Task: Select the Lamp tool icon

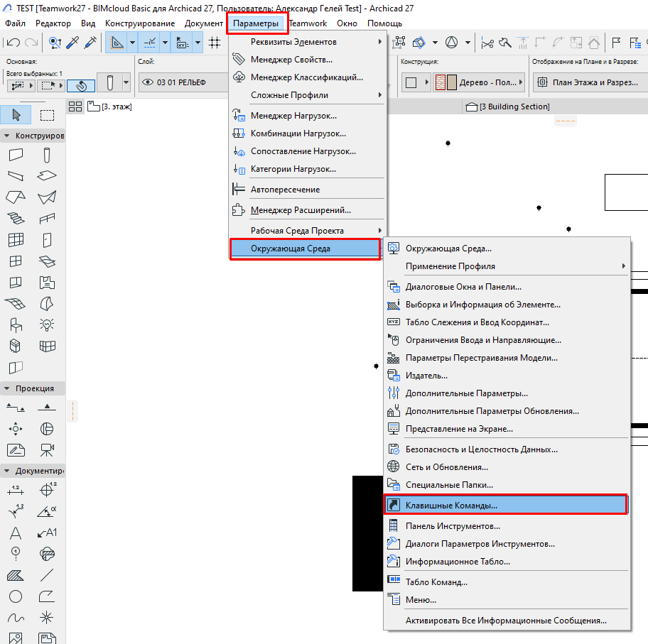Action: pyautogui.click(x=47, y=324)
